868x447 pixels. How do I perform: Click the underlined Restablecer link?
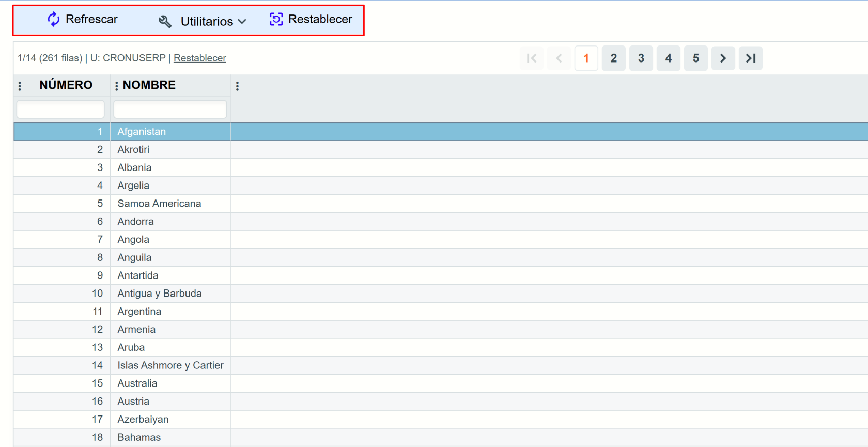click(200, 58)
